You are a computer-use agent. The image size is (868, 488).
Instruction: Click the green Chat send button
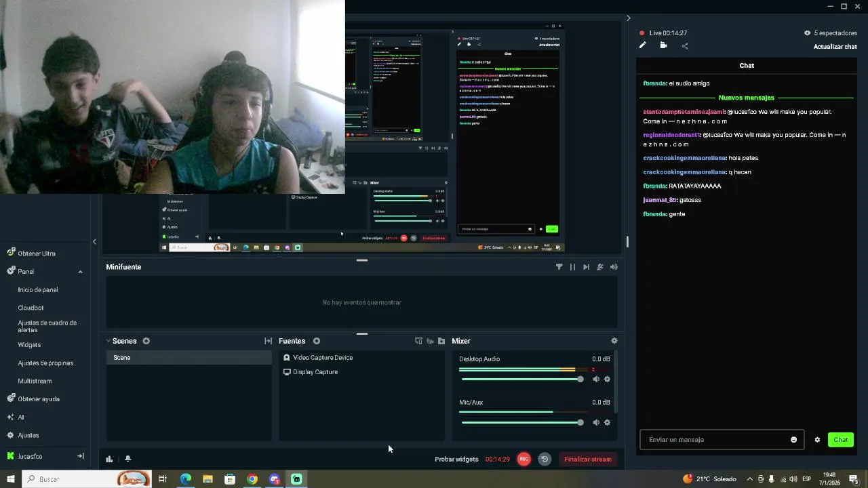click(841, 440)
